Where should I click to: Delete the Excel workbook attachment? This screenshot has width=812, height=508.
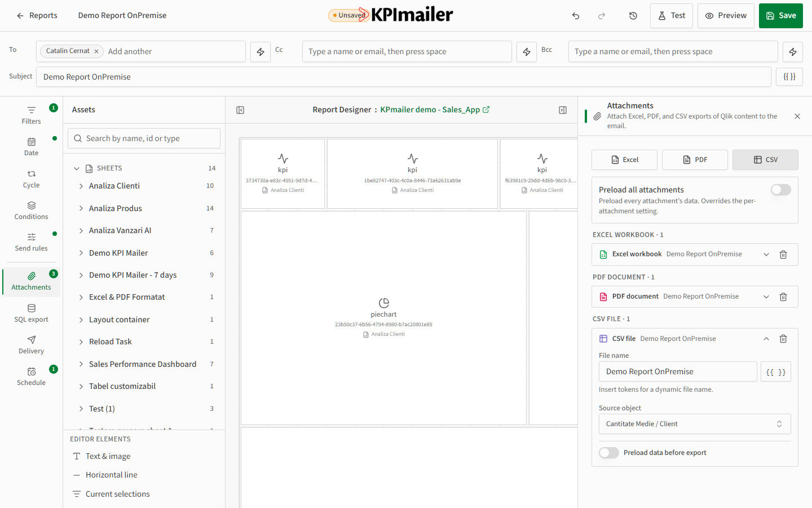coord(783,255)
